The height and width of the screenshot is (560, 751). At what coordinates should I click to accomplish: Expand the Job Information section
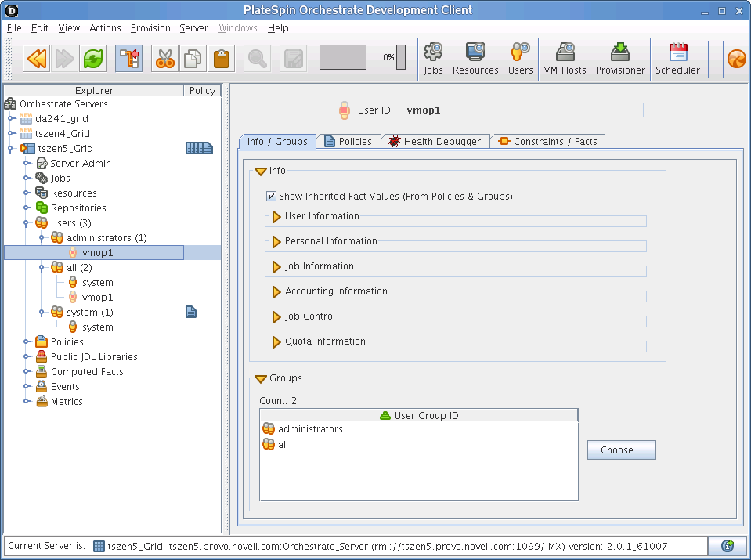click(276, 266)
